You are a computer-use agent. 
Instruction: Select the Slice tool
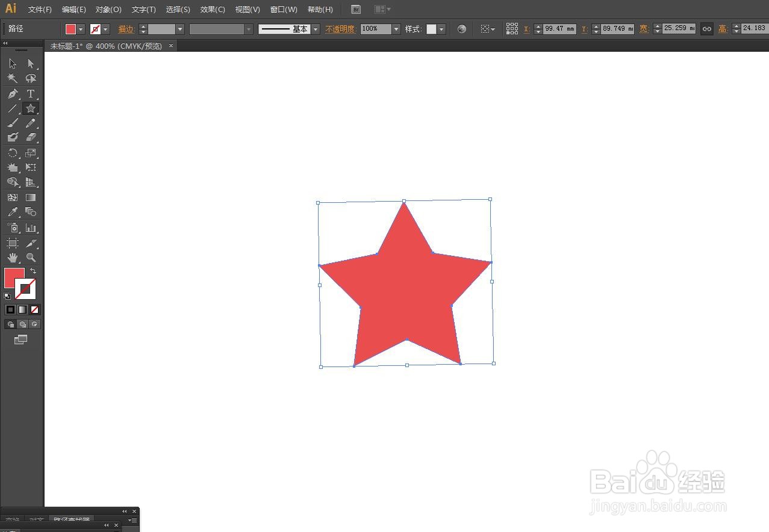pos(31,243)
